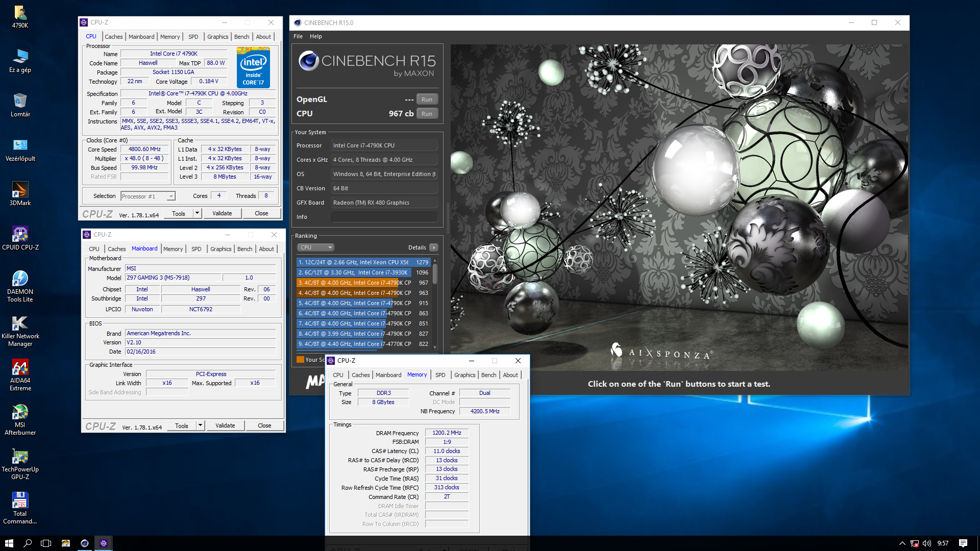Click Validate in Mainboard CPU-Z window
This screenshot has height=551, width=980.
click(225, 425)
